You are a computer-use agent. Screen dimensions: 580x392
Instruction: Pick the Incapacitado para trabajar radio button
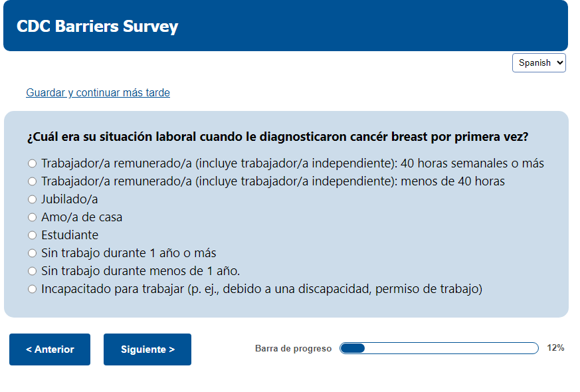32,289
